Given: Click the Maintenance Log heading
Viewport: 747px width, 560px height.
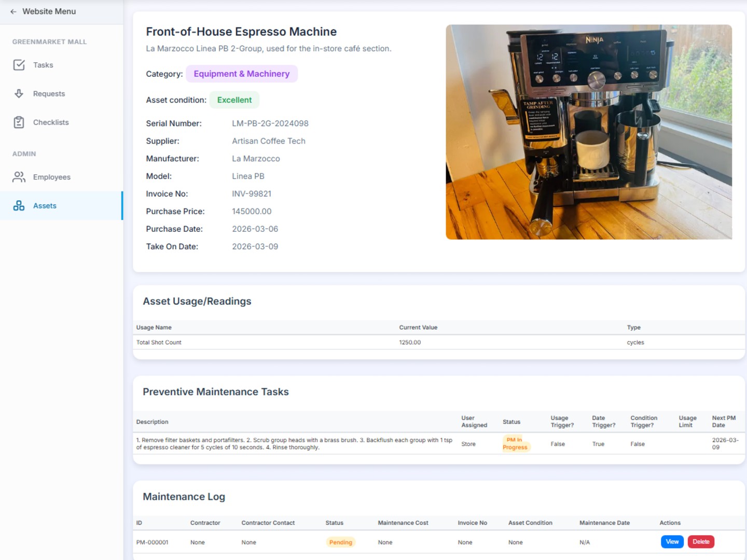Looking at the screenshot, I should click(x=184, y=497).
